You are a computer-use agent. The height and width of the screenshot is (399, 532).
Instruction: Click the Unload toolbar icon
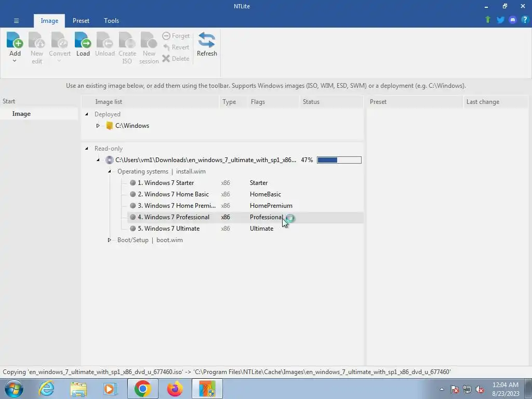coord(104,40)
